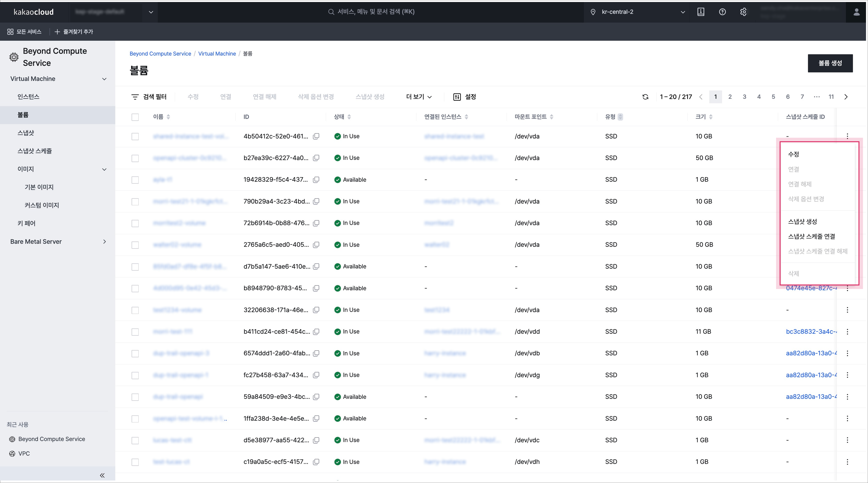Toggle the select-all checkbox in the table header
The image size is (868, 483).
tap(135, 117)
